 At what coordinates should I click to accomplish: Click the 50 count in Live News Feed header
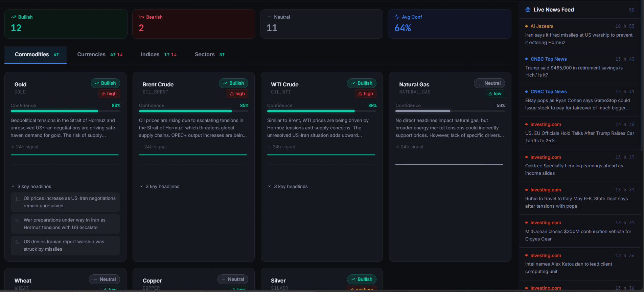coord(631,10)
